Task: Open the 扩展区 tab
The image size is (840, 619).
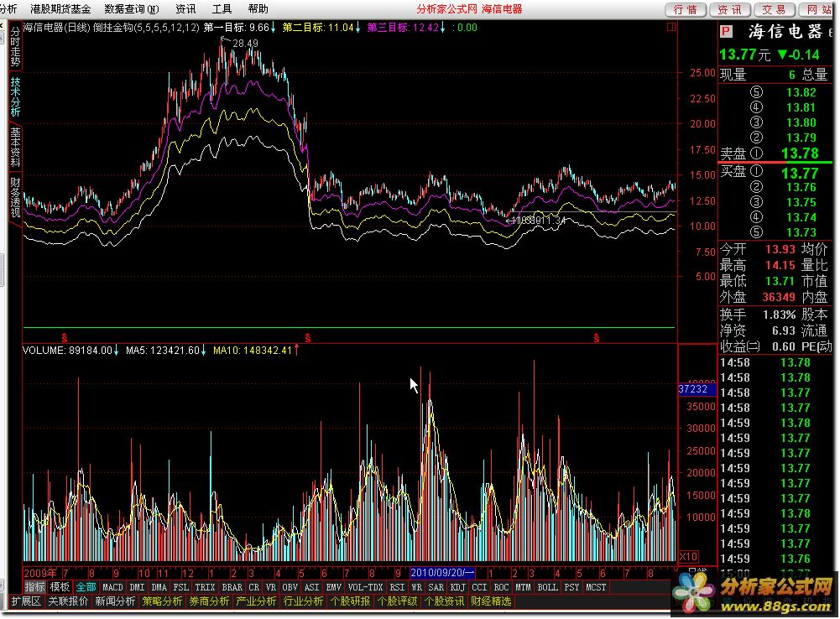Action: (x=26, y=602)
